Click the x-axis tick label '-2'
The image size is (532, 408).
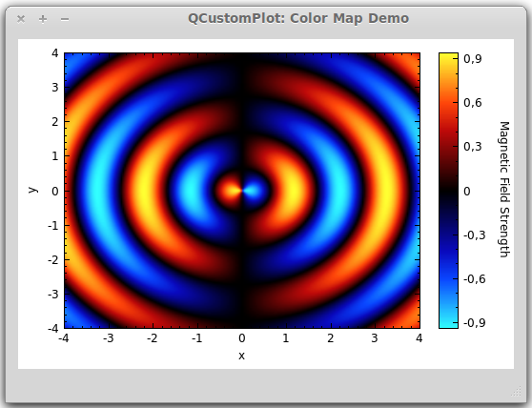pyautogui.click(x=153, y=338)
